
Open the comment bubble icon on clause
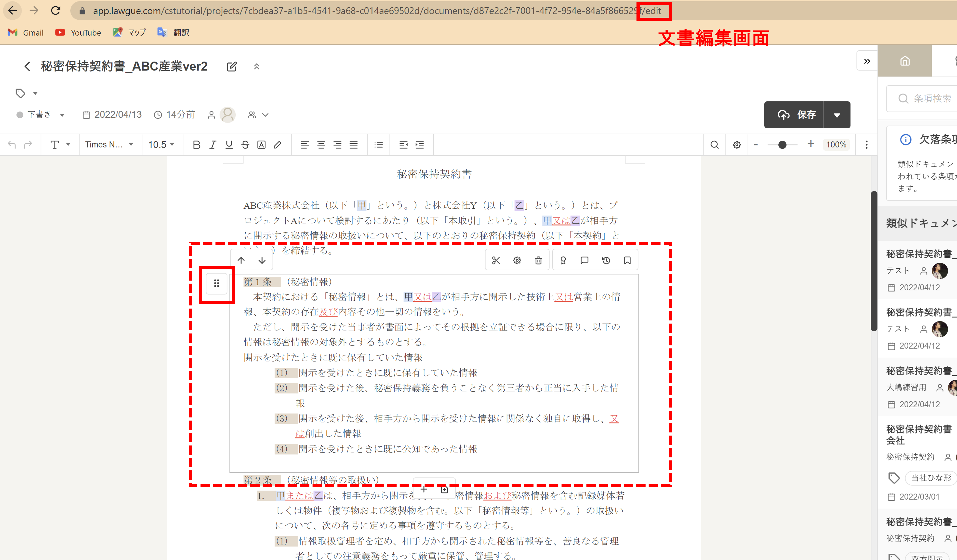[x=584, y=260]
